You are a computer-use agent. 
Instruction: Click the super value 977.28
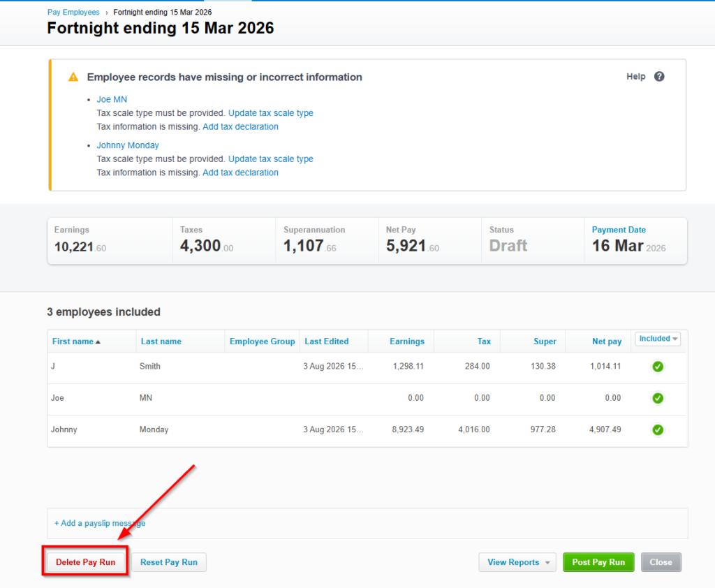tap(543, 429)
